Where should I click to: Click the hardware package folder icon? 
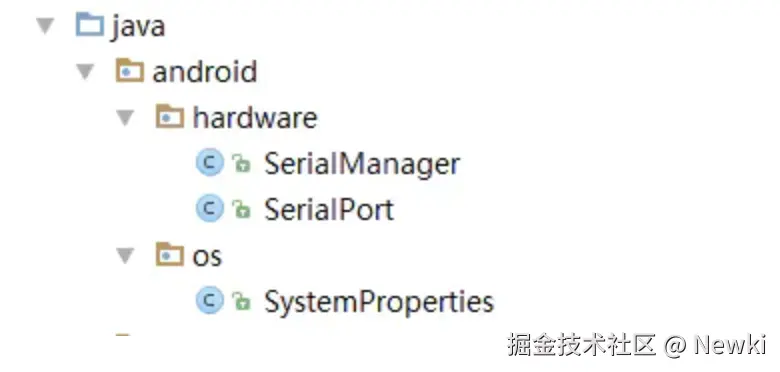[170, 117]
